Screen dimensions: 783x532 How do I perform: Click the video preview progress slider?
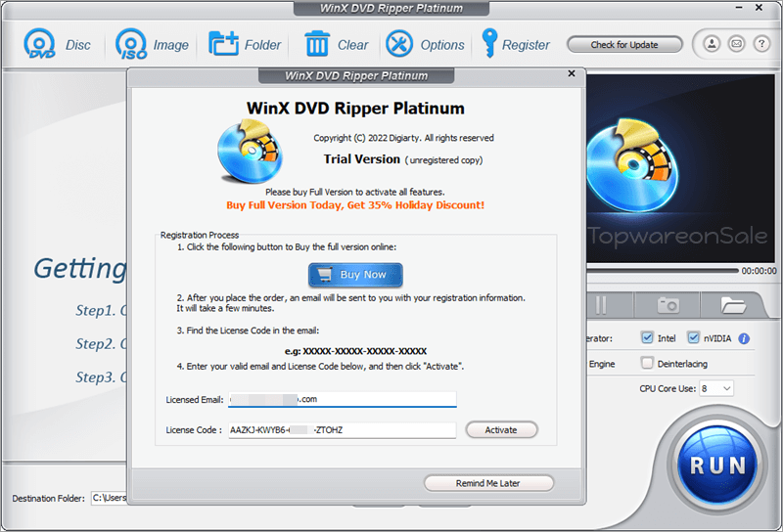[x=663, y=271]
